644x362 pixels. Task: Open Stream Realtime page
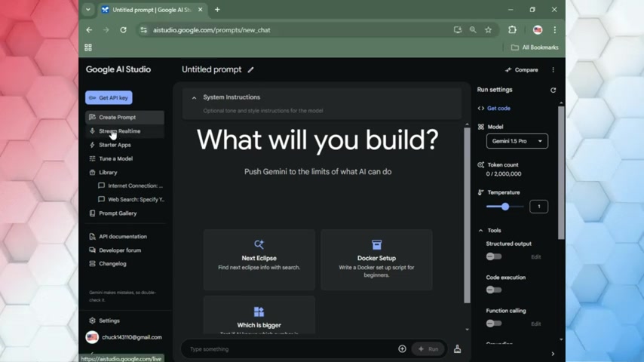point(125,131)
